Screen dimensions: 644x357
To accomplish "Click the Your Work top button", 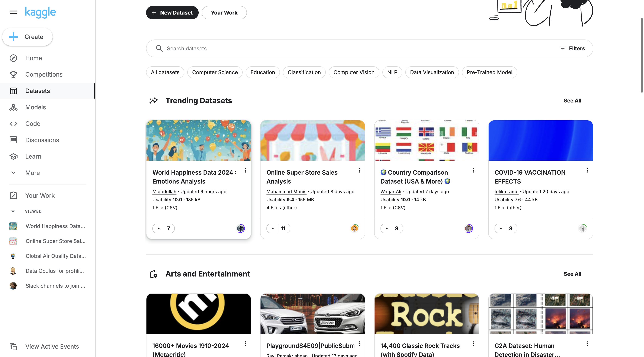I will click(224, 12).
